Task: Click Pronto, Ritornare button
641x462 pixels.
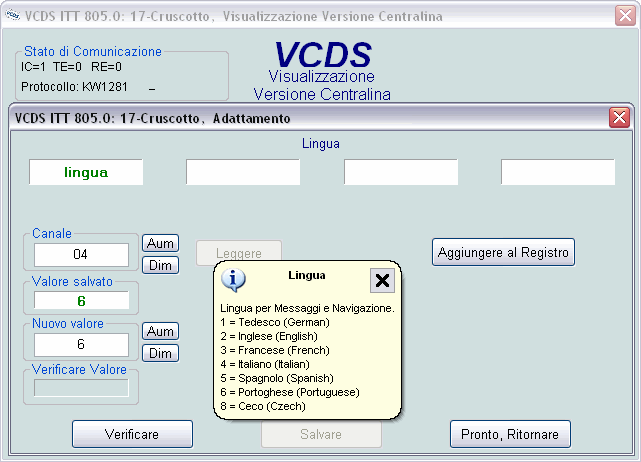Action: (x=510, y=434)
